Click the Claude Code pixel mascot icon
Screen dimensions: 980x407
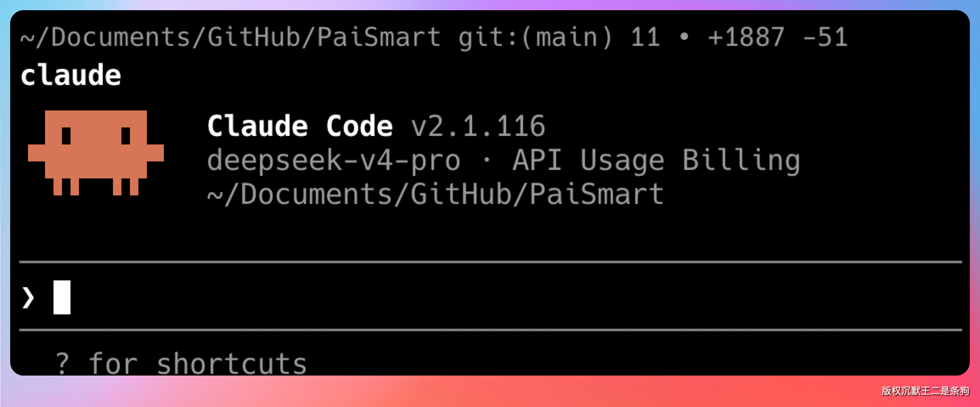[x=96, y=153]
